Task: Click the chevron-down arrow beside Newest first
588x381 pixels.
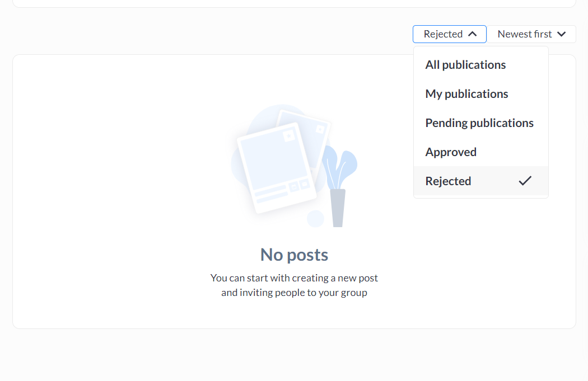Action: click(561, 34)
